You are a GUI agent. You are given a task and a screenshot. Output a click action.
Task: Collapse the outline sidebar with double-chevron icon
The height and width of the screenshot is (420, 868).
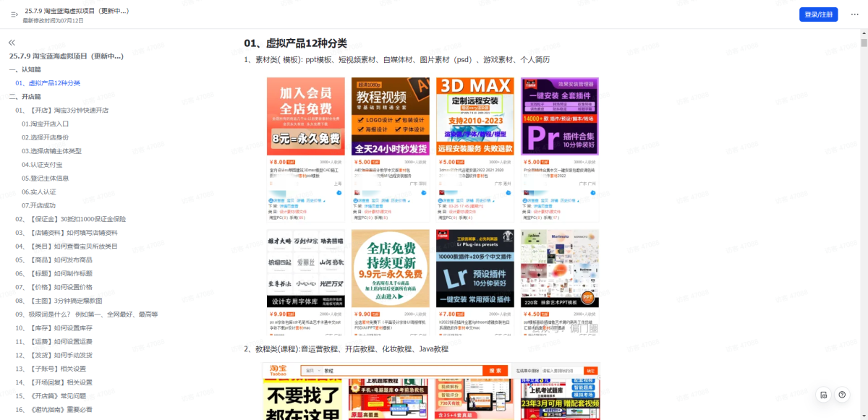[12, 43]
